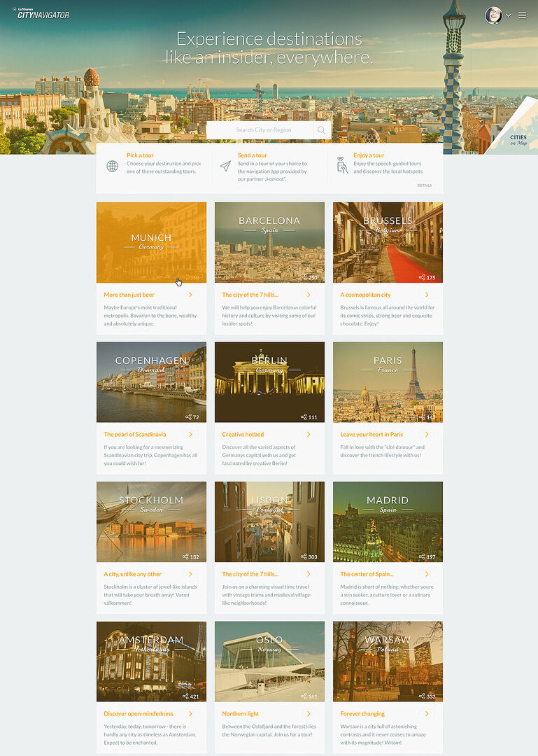The height and width of the screenshot is (756, 538).
Task: Open Brussels tour with arrow button
Action: tap(427, 295)
